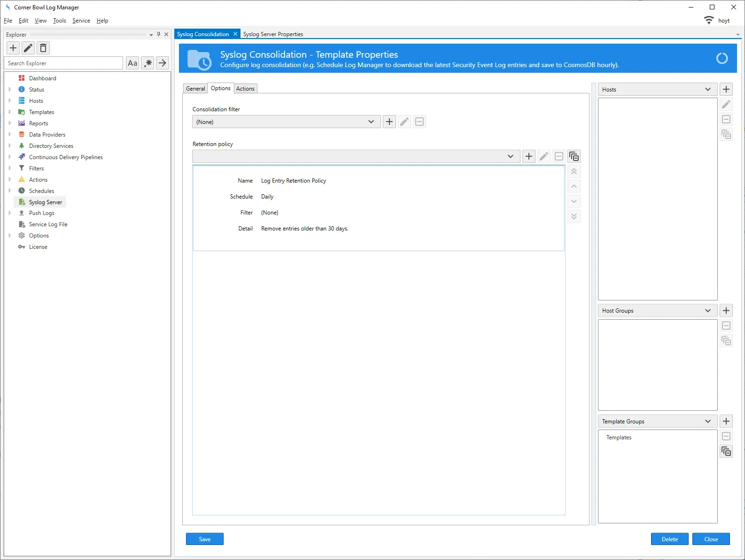This screenshot has width=745, height=560.
Task: Click the copy icon beside Retention policy
Action: point(574,156)
